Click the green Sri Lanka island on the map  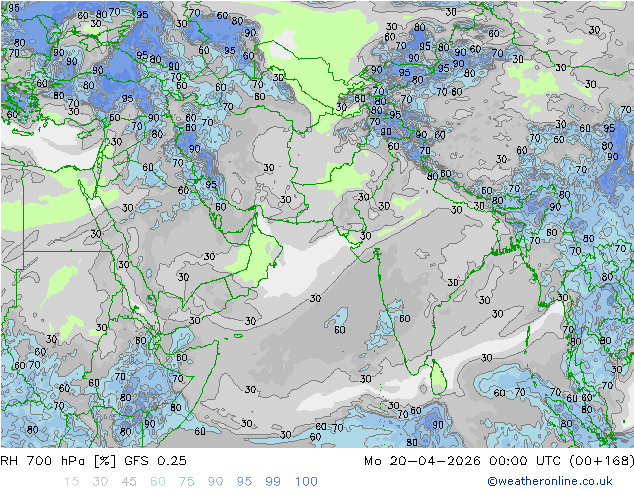[x=439, y=377]
